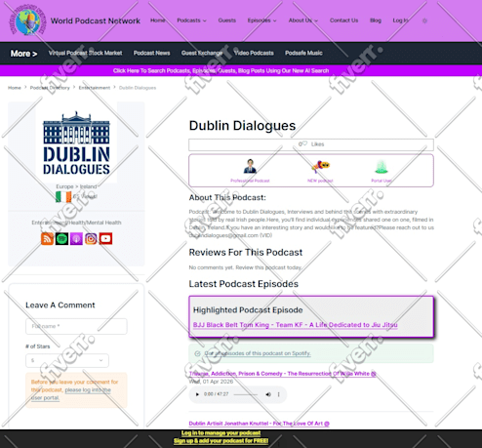Click the Portal User badge icon
482x448 pixels.
[x=382, y=167]
